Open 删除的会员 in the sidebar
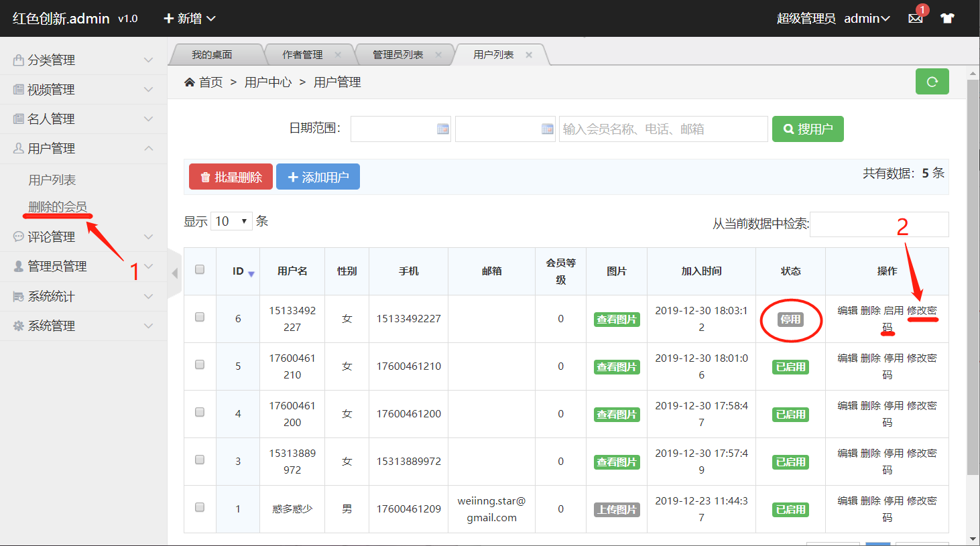 [58, 207]
